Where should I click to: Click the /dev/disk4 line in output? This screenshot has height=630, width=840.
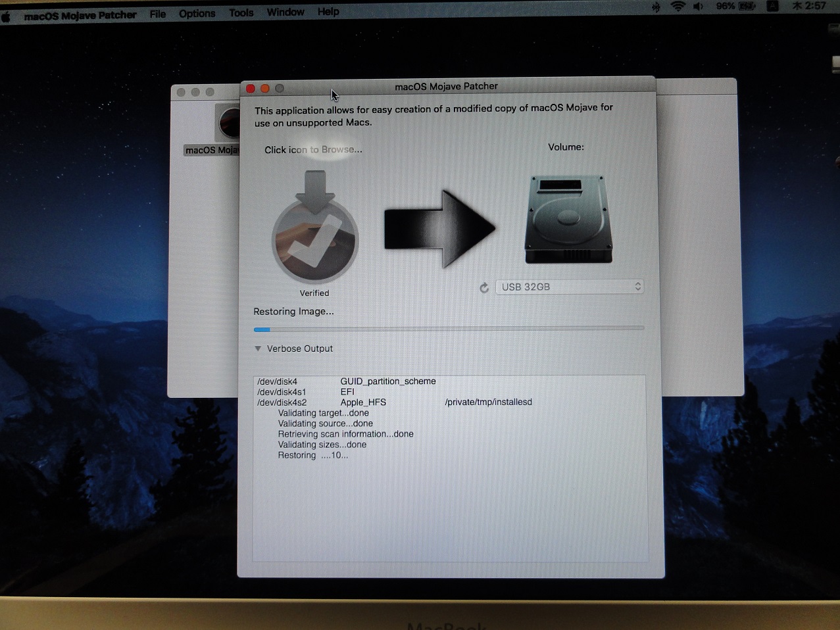click(278, 381)
